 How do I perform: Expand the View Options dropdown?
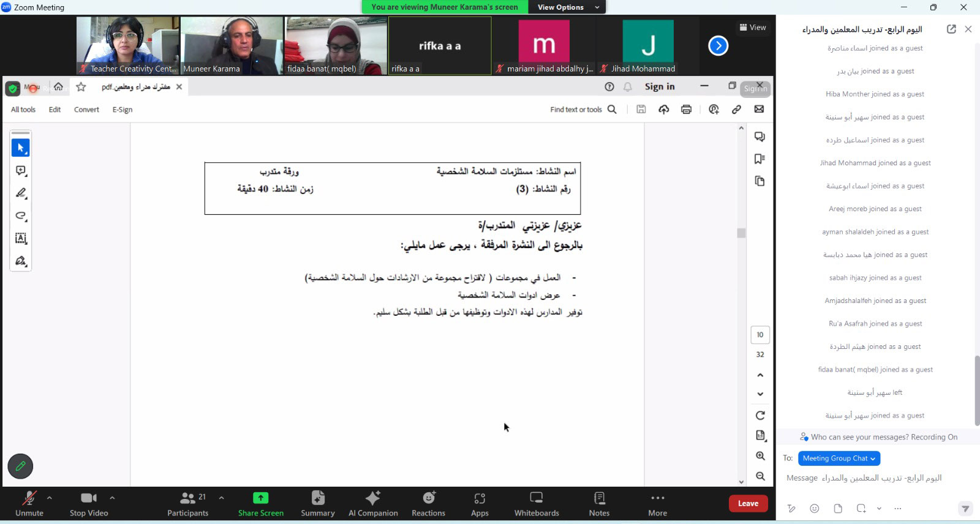click(x=567, y=7)
